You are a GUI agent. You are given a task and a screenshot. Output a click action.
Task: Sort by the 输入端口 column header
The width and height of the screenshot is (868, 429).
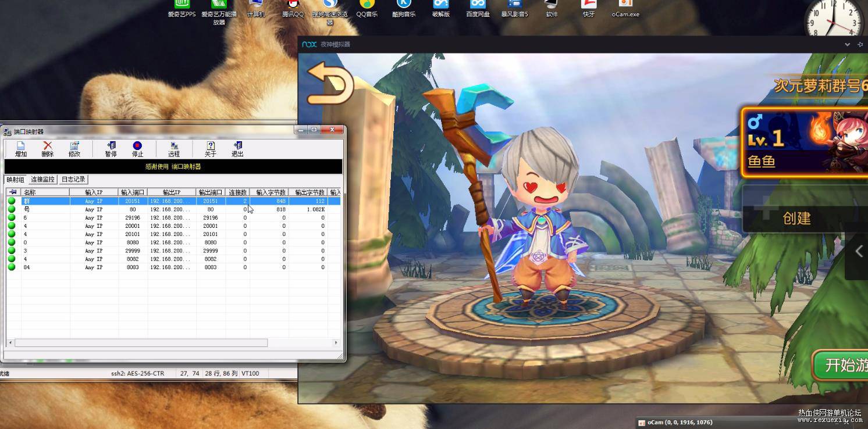pos(133,192)
